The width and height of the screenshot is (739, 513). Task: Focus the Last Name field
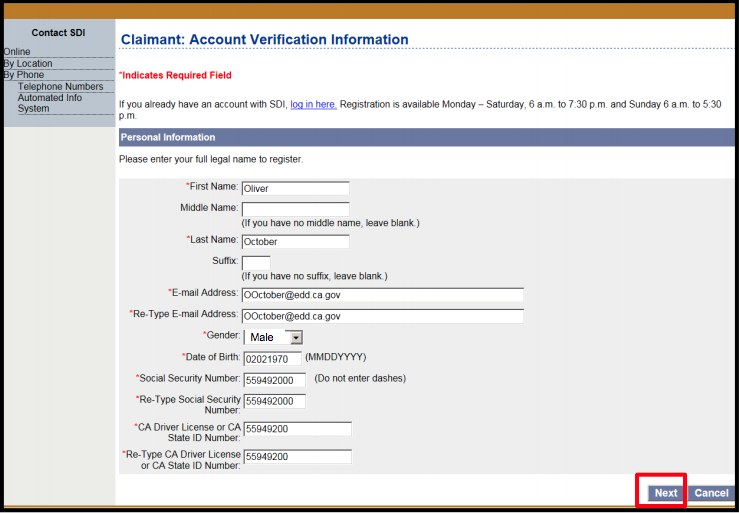(295, 241)
